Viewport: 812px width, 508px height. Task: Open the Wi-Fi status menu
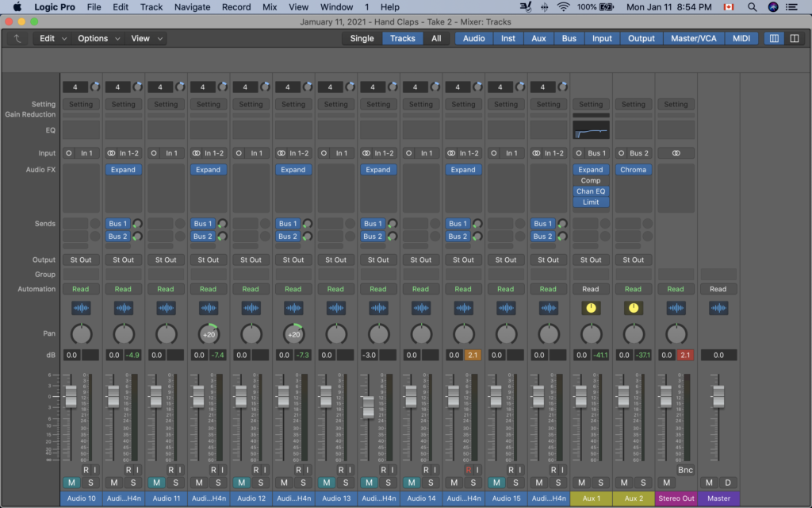[x=563, y=6]
